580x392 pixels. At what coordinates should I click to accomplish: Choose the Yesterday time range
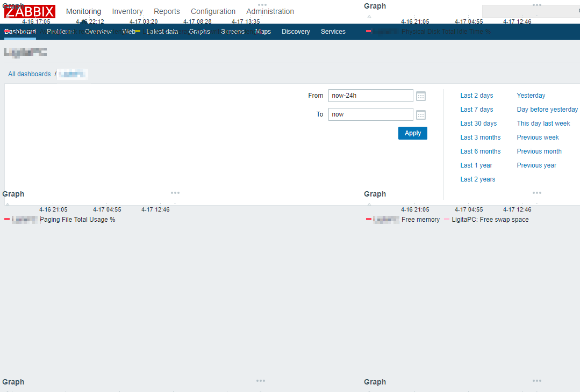(x=531, y=96)
